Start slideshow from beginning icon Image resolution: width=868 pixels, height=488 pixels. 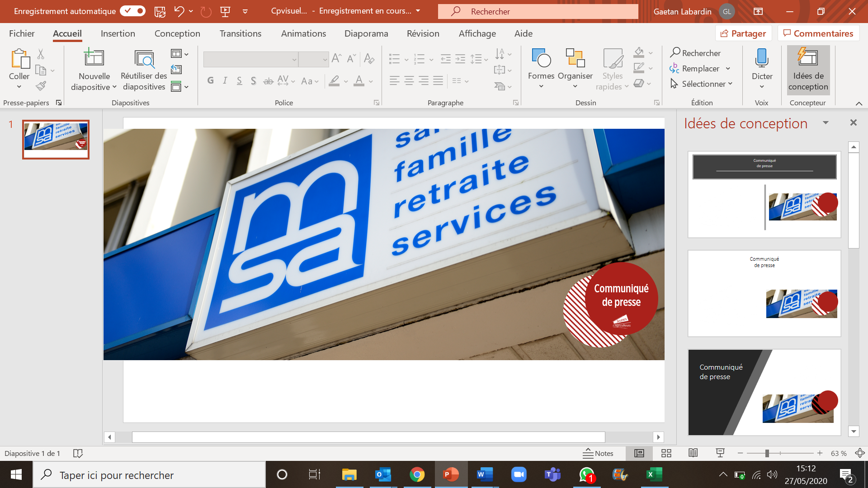point(225,12)
